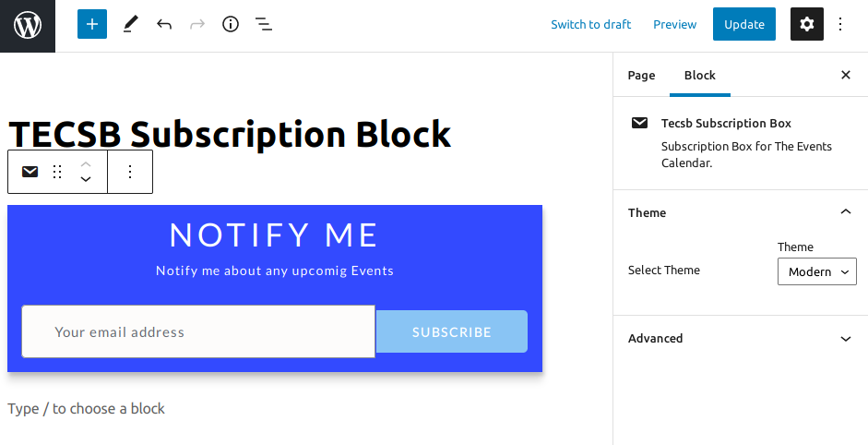
Task: Open the Select Theme dropdown
Action: point(816,271)
